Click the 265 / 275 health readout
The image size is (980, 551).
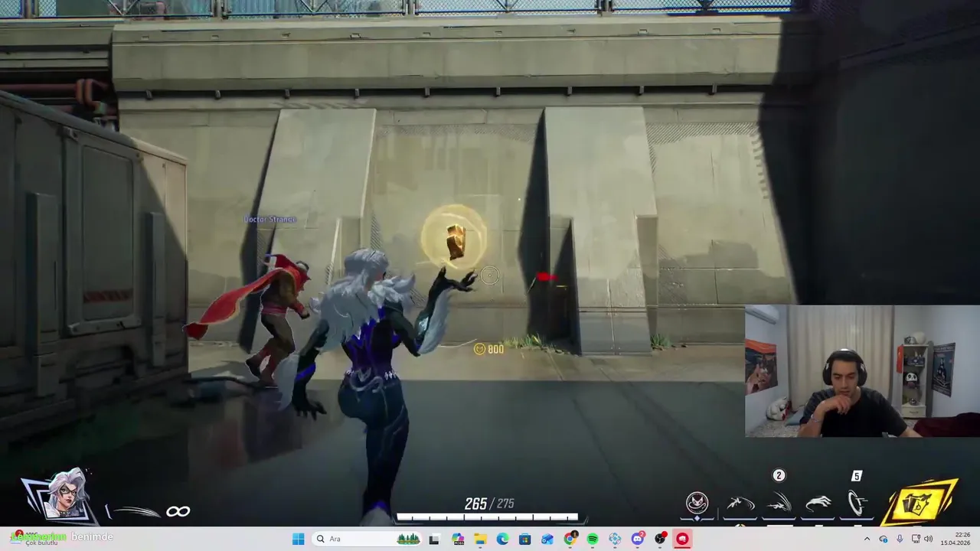(x=489, y=504)
